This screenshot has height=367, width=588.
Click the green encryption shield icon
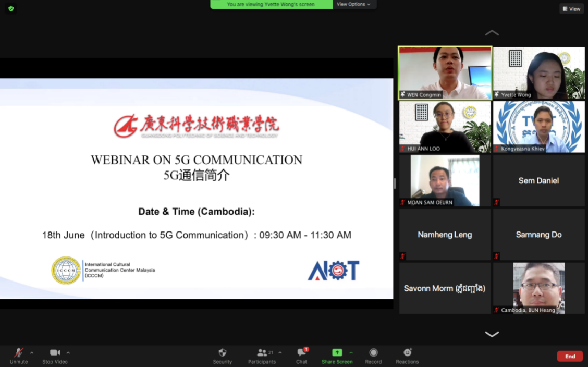tap(11, 8)
